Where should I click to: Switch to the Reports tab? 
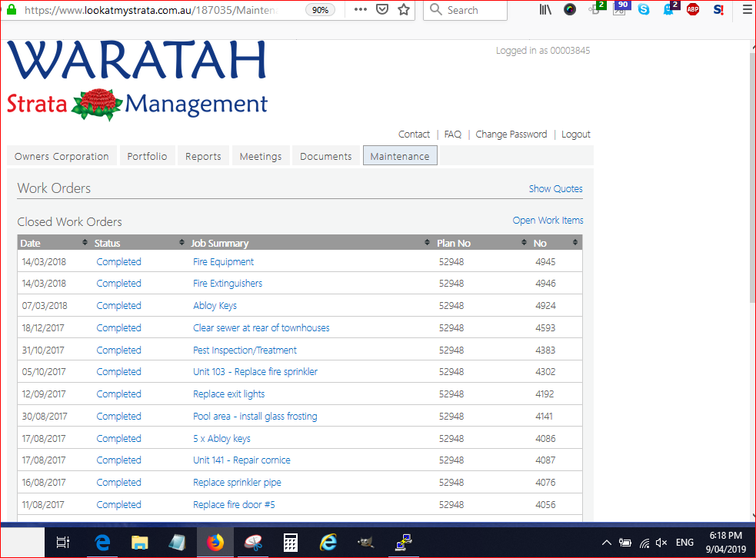tap(203, 156)
